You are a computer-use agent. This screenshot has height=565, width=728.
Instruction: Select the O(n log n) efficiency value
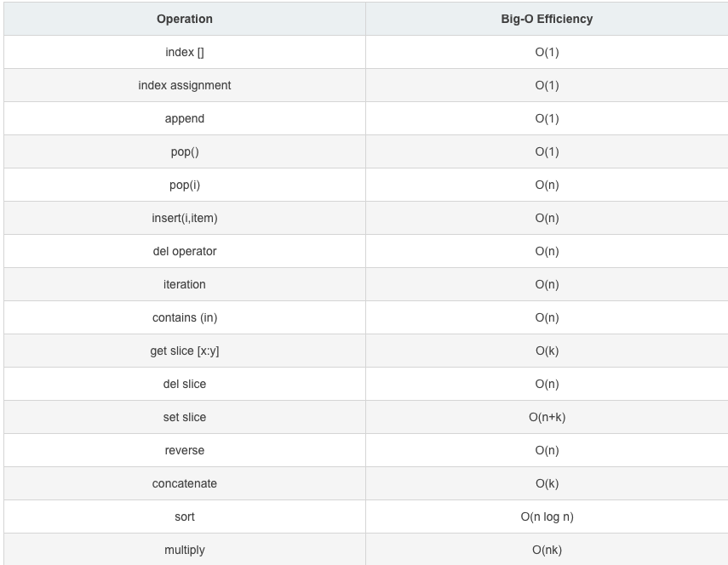coord(547,516)
